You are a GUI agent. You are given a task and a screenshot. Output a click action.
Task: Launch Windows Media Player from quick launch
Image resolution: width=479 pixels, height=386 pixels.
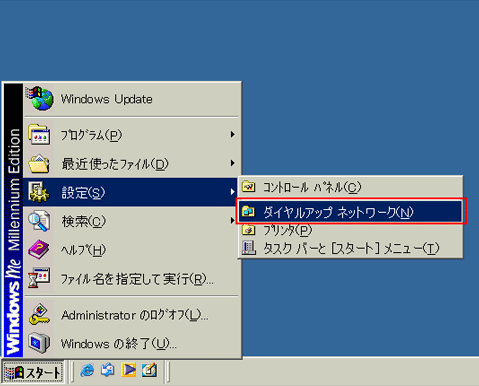pyautogui.click(x=129, y=370)
